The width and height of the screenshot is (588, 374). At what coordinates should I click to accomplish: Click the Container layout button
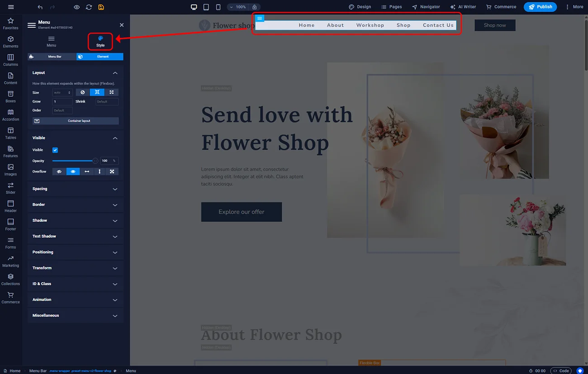click(76, 121)
